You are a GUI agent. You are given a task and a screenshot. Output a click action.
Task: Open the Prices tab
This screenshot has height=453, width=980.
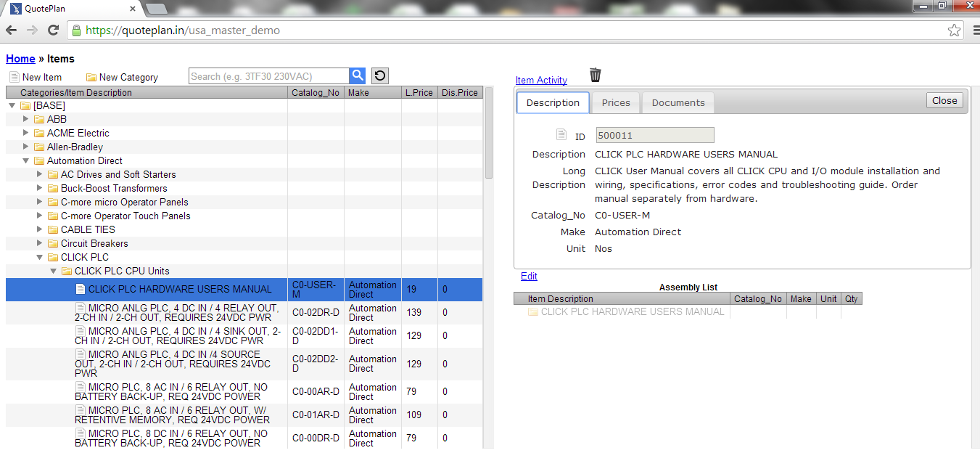tap(616, 102)
